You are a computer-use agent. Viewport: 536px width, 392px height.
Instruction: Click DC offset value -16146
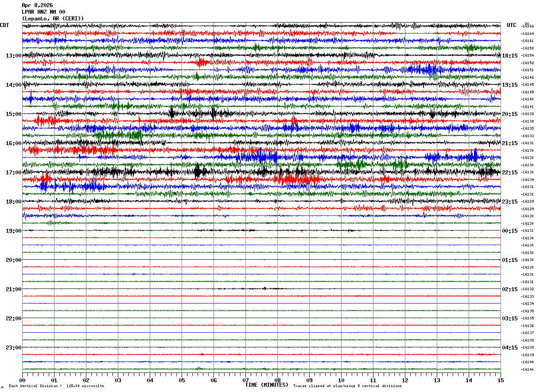pyautogui.click(x=527, y=77)
